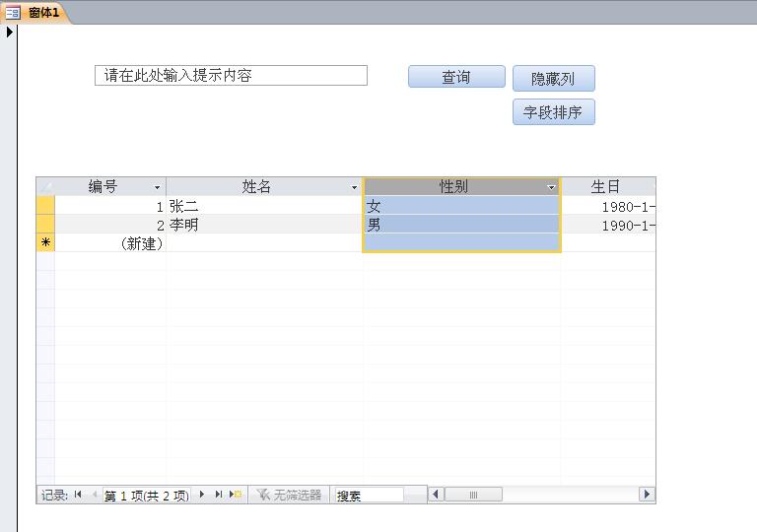Open the 姓名 column filter dropdown

354,187
